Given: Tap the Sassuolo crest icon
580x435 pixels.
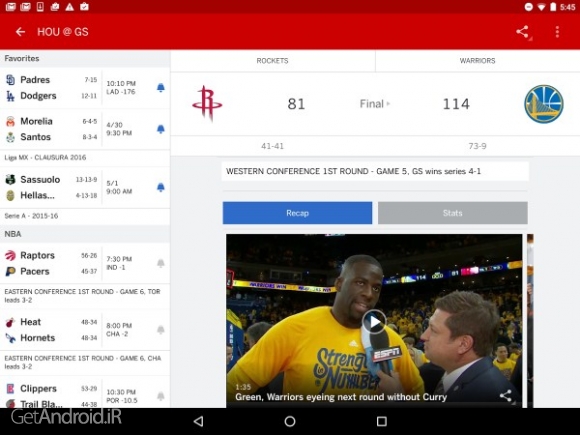Looking at the screenshot, I should coord(10,180).
